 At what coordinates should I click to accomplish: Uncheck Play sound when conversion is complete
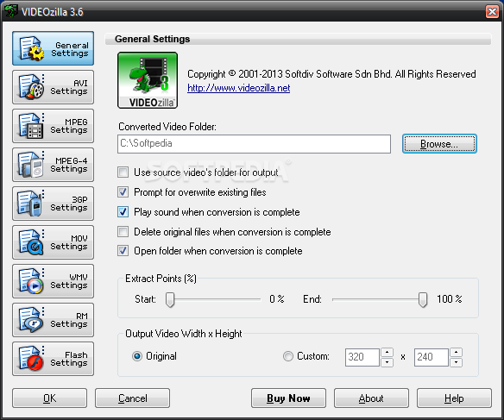pyautogui.click(x=123, y=212)
